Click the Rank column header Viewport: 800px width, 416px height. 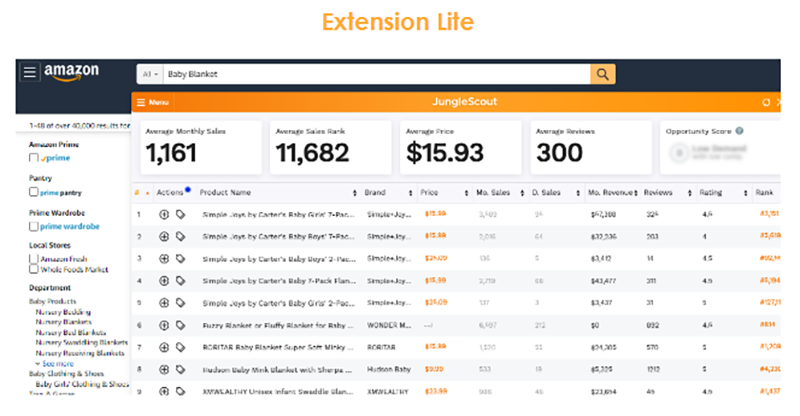coord(764,192)
